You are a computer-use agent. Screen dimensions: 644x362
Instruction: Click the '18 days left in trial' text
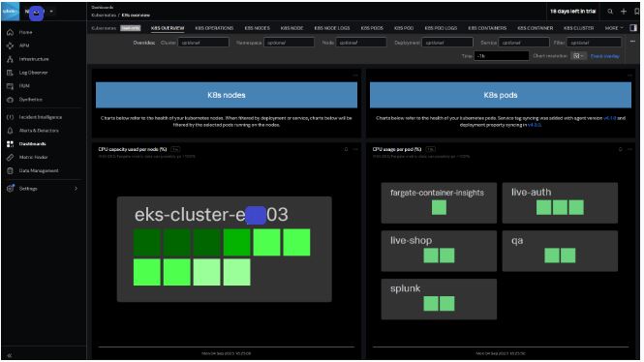(573, 12)
